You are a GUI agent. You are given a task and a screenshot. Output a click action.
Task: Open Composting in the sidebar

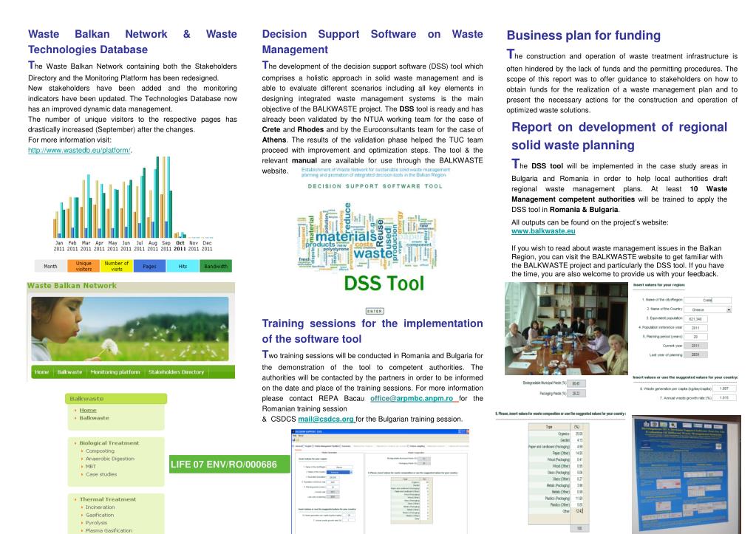(x=100, y=451)
